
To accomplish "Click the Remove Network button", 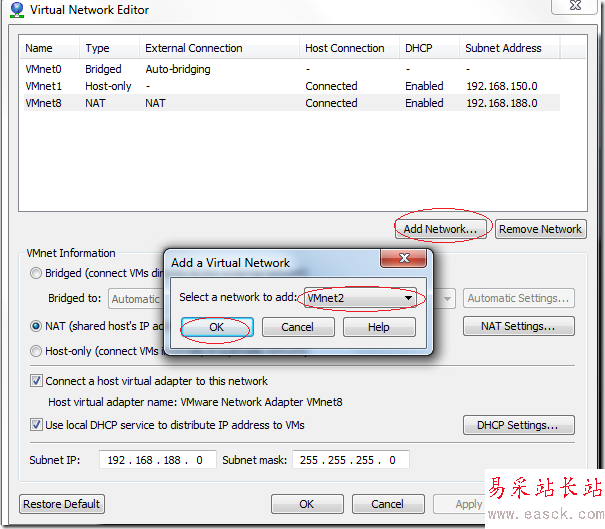I will point(541,229).
